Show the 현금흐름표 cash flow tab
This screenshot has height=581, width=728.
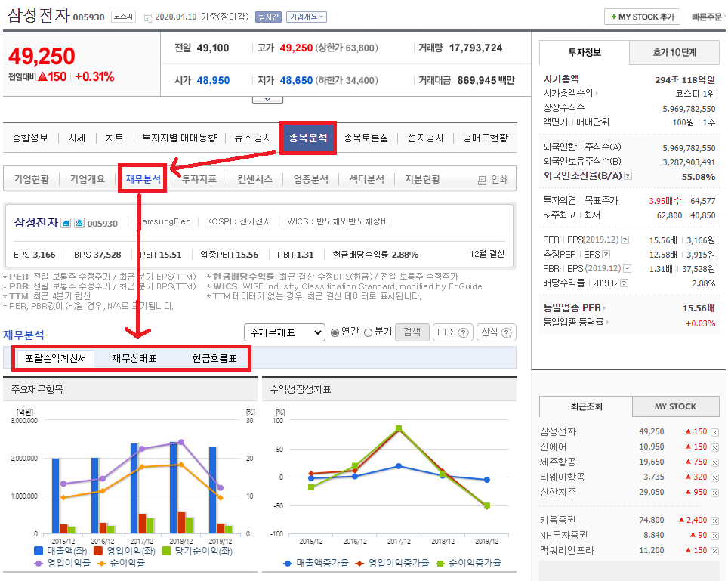click(214, 359)
